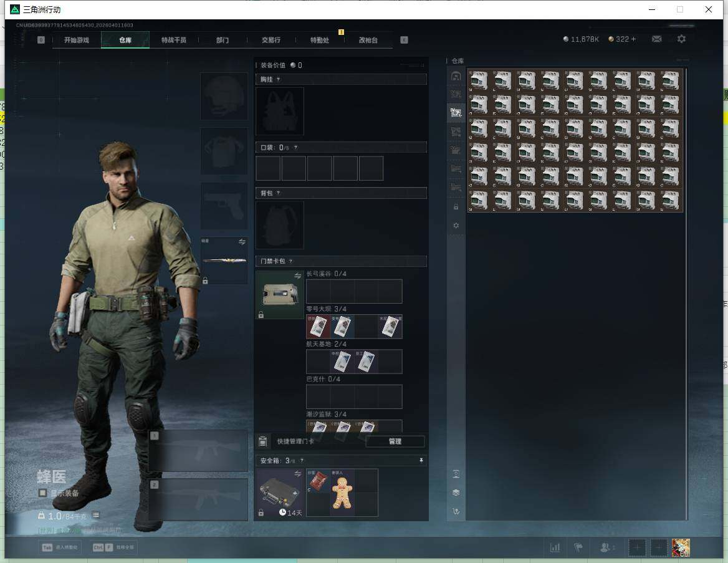Click the 安全箱 help question mark

[302, 460]
